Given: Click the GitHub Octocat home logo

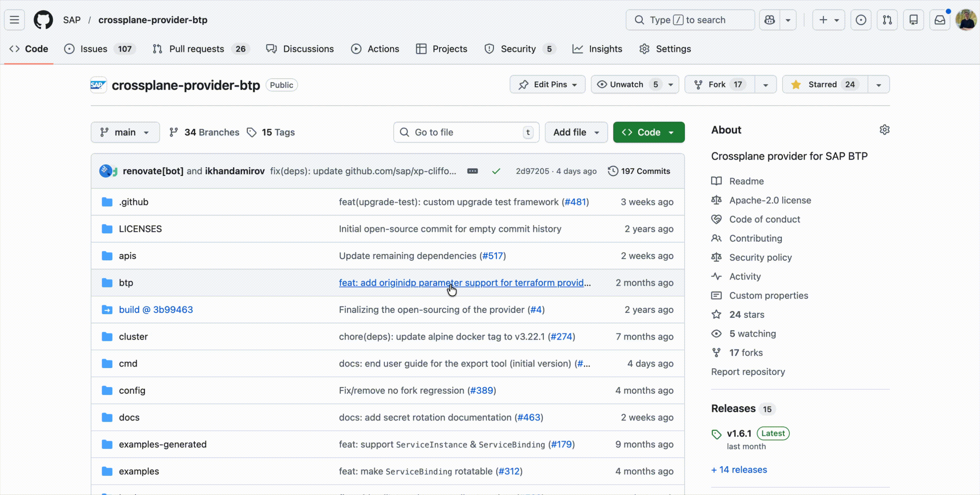Looking at the screenshot, I should click(x=43, y=20).
